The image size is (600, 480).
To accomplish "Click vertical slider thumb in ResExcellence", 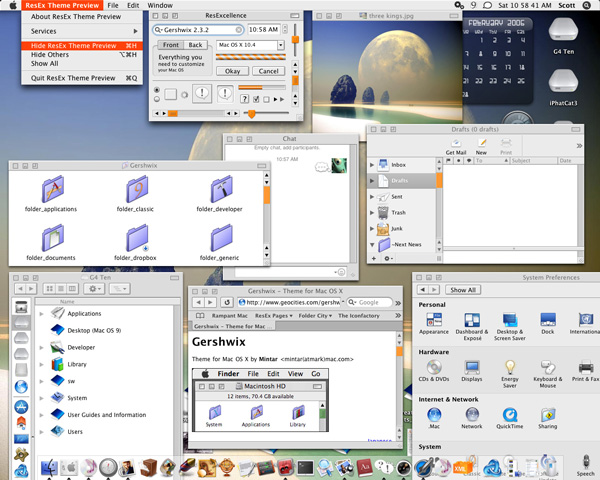I will click(x=295, y=39).
